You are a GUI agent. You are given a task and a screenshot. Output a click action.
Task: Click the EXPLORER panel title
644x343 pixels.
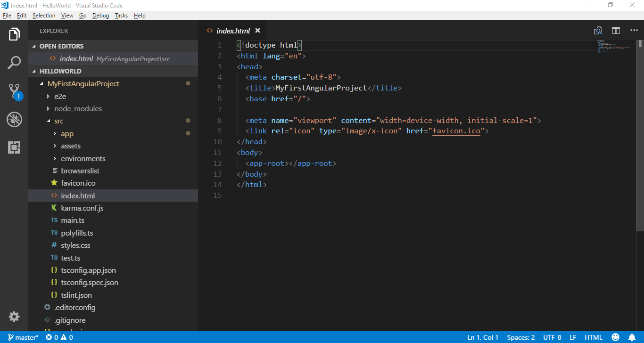point(54,31)
